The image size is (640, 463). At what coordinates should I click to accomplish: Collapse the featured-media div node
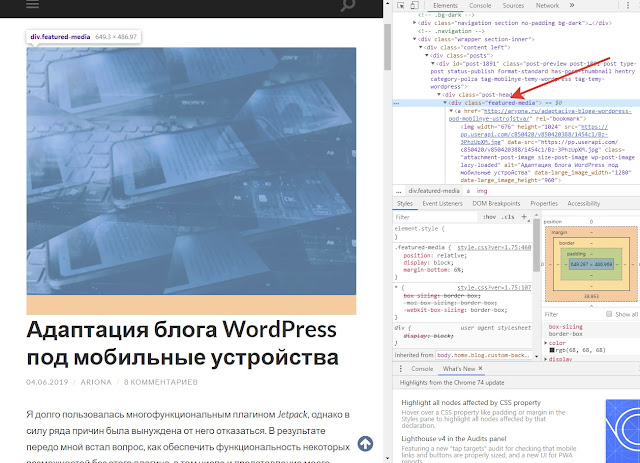[x=445, y=103]
